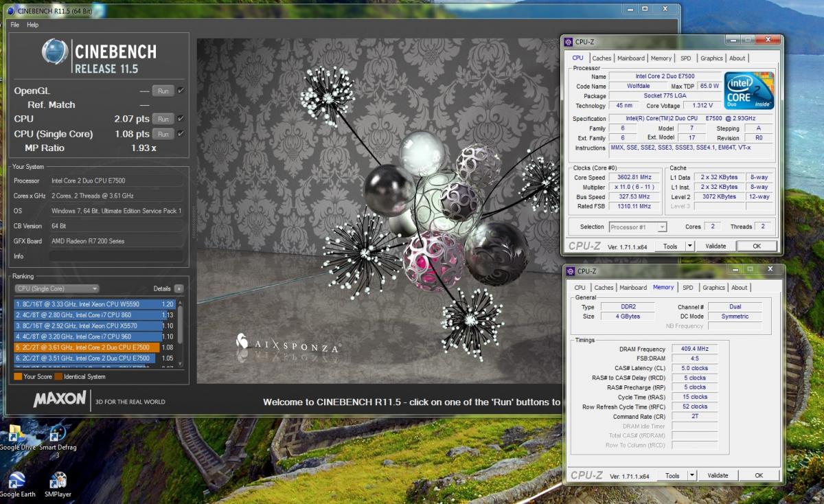Run the CPU benchmark
The image size is (824, 504).
coord(163,119)
